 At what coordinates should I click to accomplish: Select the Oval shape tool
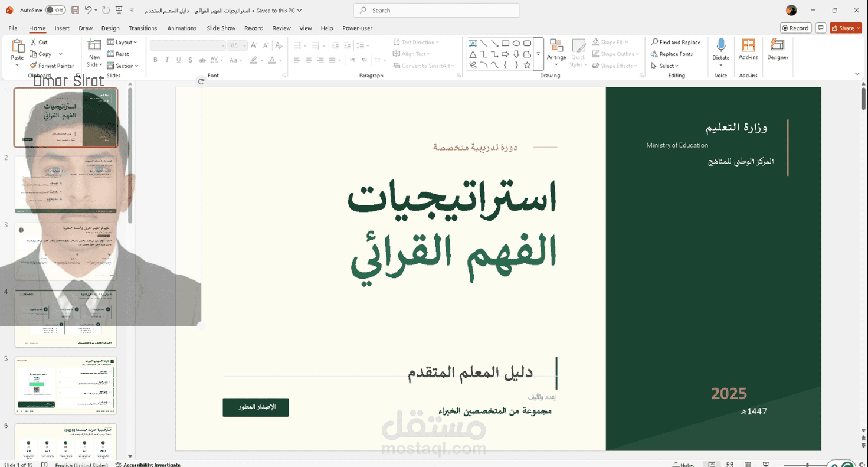516,43
